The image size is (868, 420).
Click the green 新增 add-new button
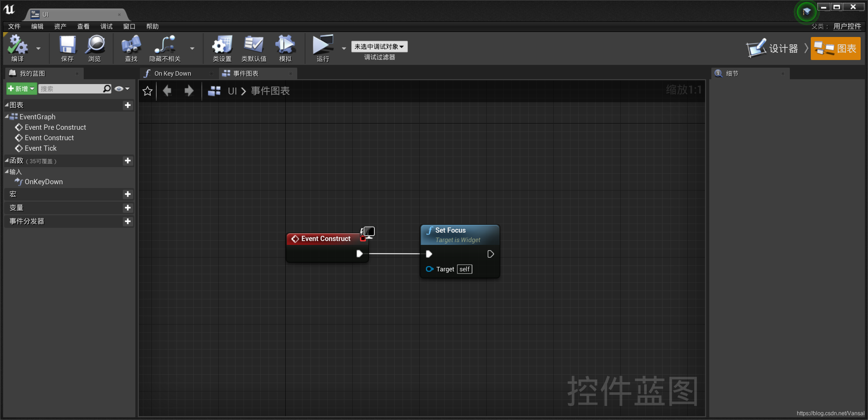(x=22, y=89)
